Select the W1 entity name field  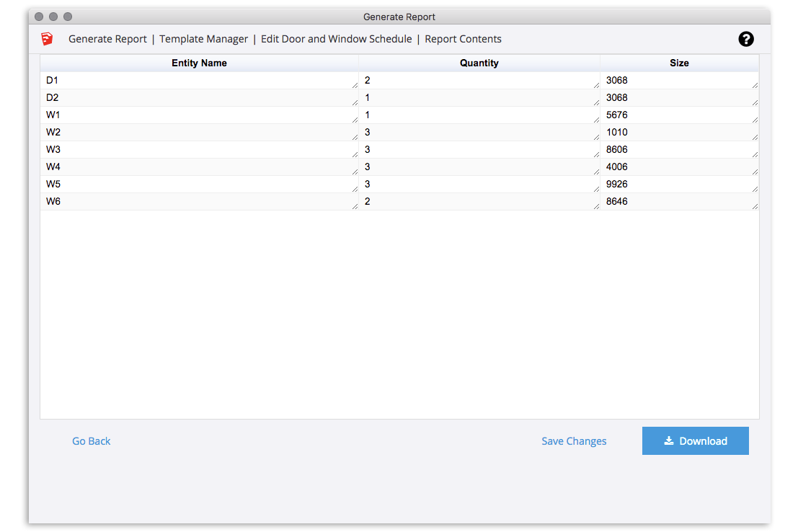point(200,115)
